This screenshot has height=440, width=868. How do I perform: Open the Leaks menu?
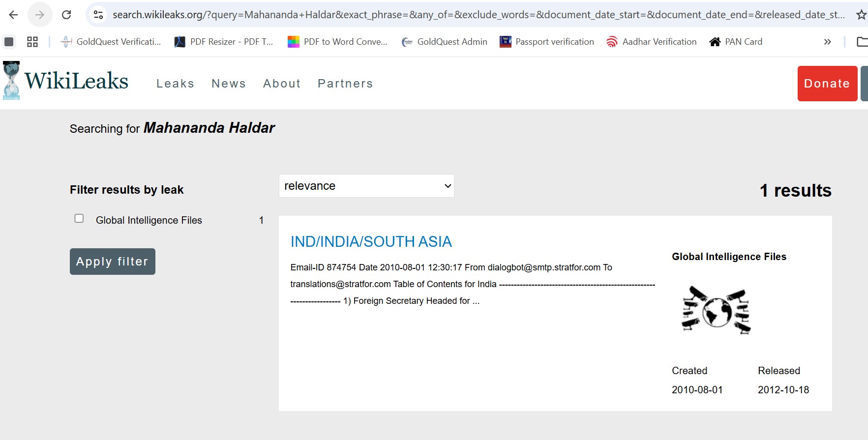(175, 84)
